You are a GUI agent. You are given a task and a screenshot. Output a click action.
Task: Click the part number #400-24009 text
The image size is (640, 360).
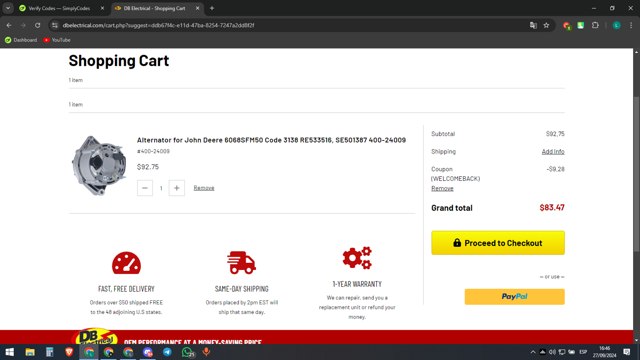pos(153,151)
